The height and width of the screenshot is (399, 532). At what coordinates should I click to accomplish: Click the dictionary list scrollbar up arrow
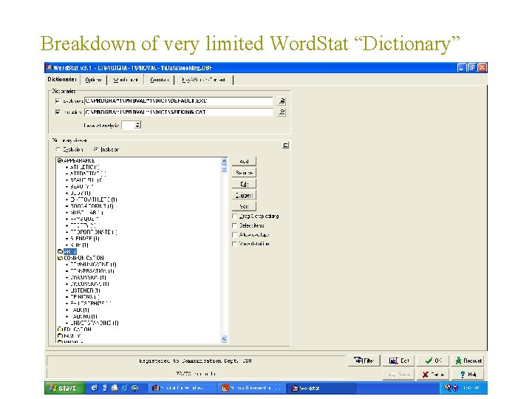224,161
